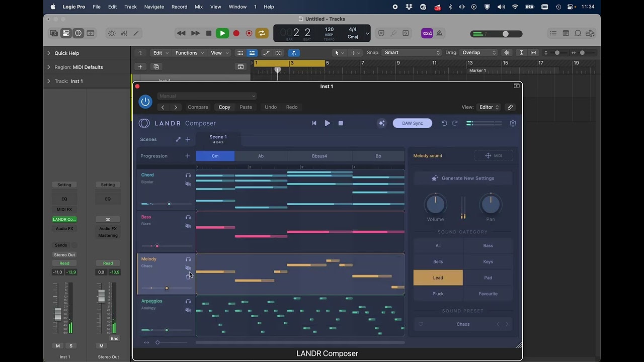Open the media Browsers icon

[x=590, y=33]
